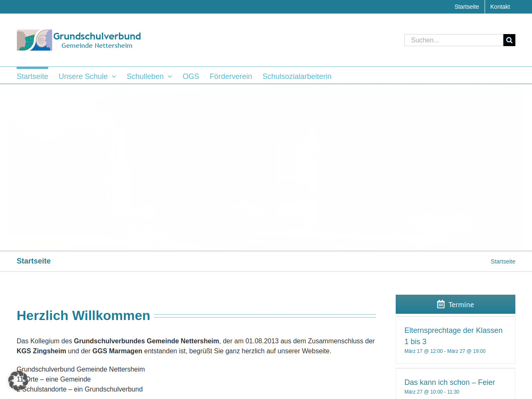Expand the Schulleben submenu arrow
Image resolution: width=532 pixels, height=399 pixels.
170,76
